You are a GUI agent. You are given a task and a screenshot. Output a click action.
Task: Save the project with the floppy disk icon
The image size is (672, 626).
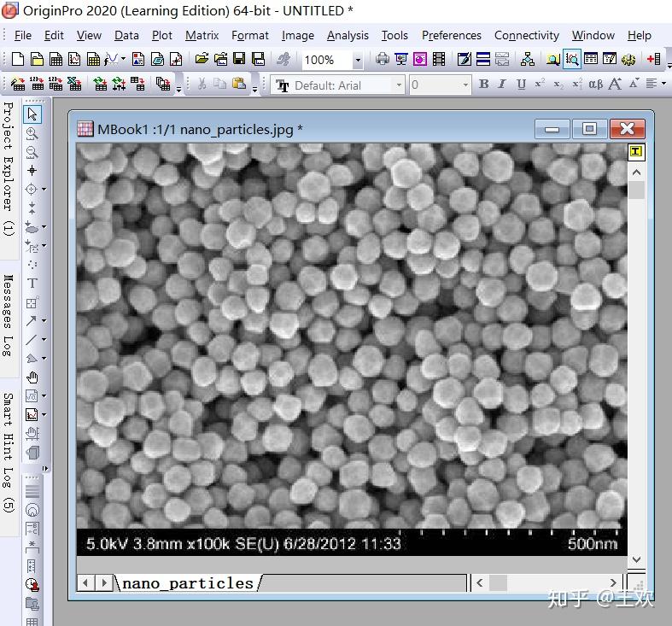[x=239, y=59]
